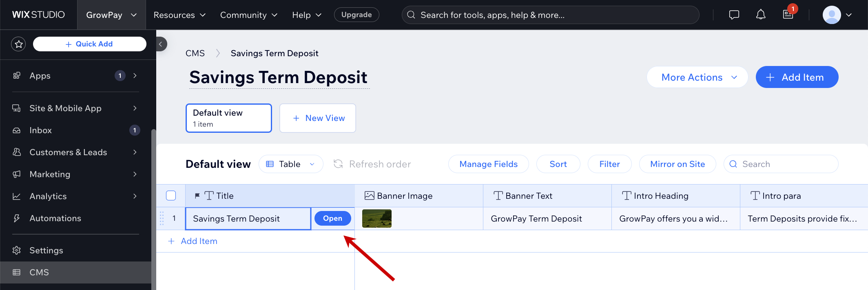Open the notifications bell

click(x=760, y=15)
